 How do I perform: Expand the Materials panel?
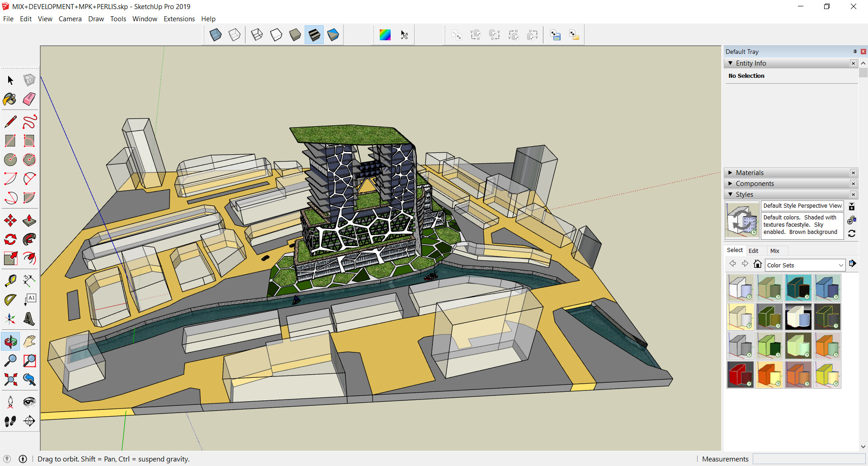click(749, 173)
